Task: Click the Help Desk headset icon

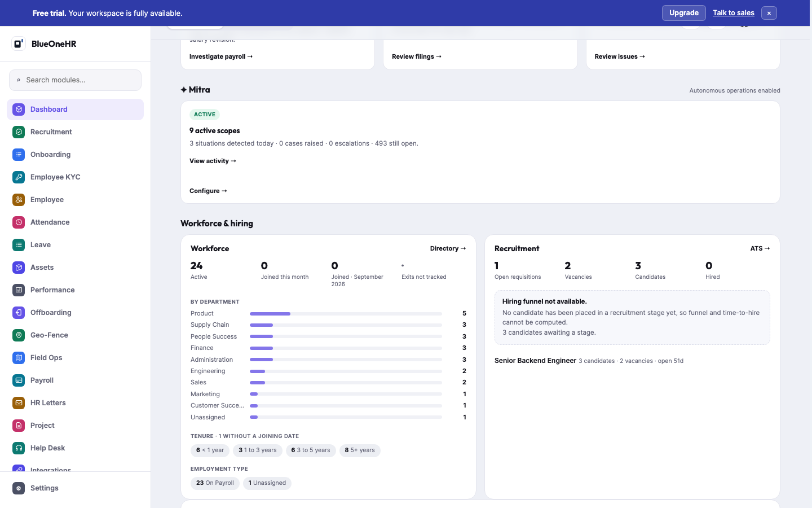Action: [x=19, y=448]
